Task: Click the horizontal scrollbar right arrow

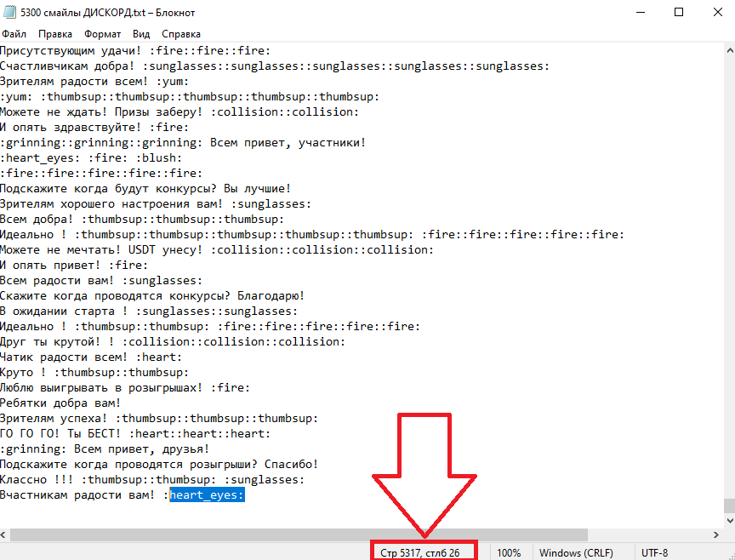Action: pyautogui.click(x=715, y=534)
